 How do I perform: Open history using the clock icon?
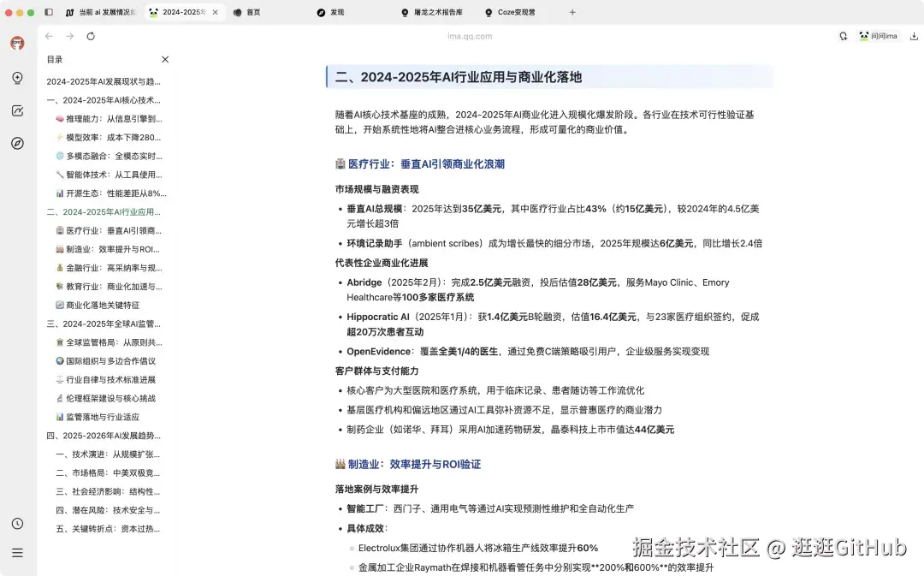coord(17,523)
